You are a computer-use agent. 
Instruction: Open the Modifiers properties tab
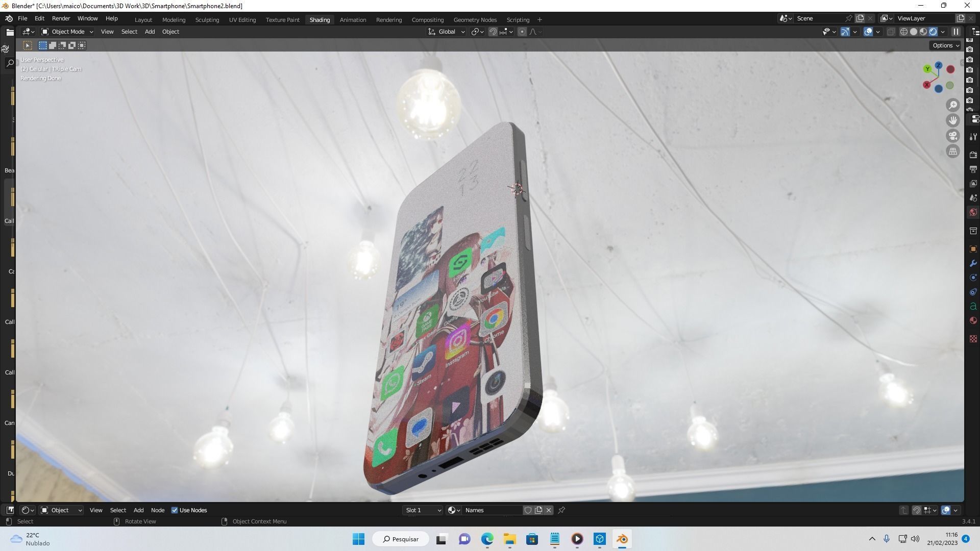(973, 263)
